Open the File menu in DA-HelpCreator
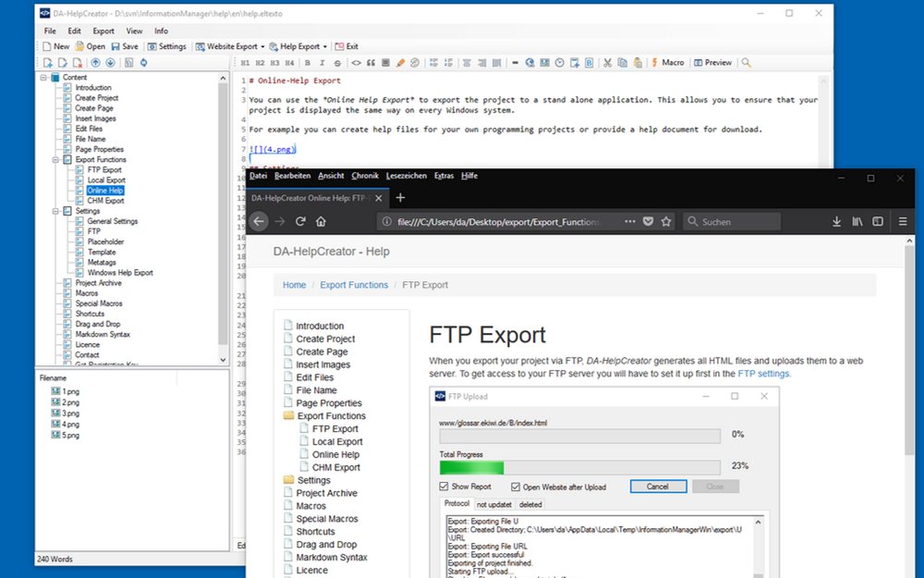This screenshot has height=578, width=924. pos(50,31)
